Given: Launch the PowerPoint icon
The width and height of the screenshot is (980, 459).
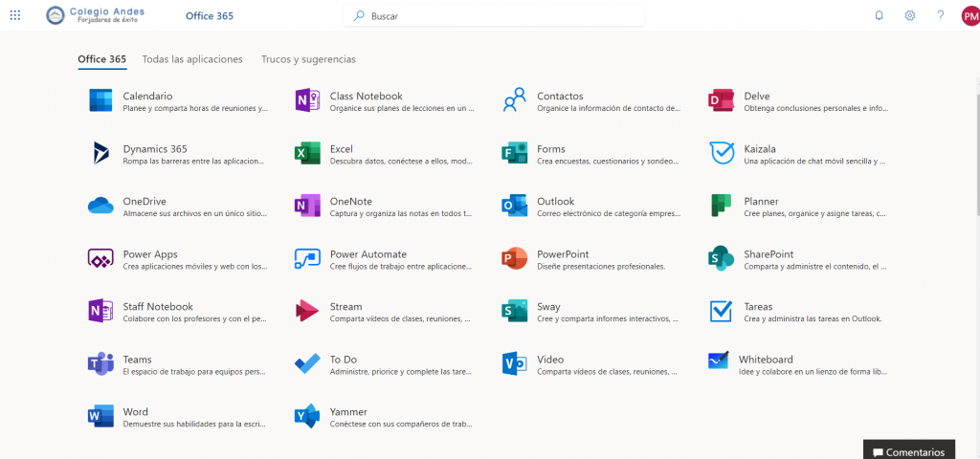Looking at the screenshot, I should pyautogui.click(x=514, y=258).
